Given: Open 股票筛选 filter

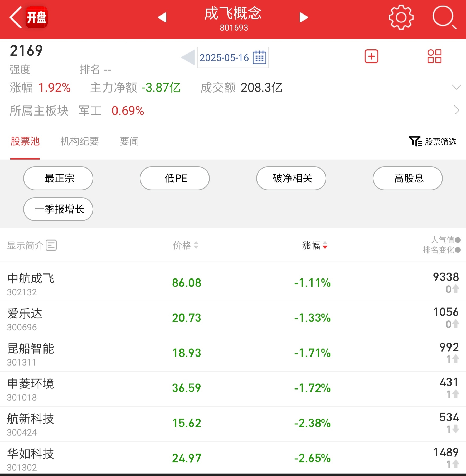Looking at the screenshot, I should 433,142.
